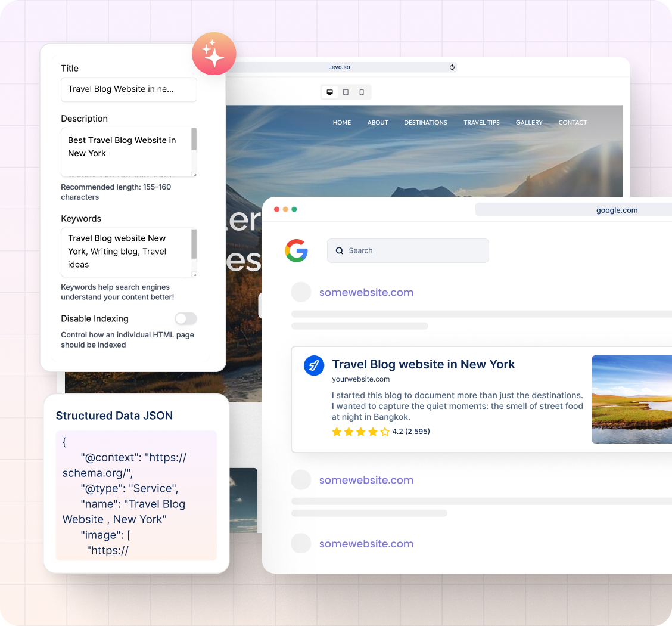
Task: Open Travel Blog website in New York result
Action: click(x=423, y=364)
